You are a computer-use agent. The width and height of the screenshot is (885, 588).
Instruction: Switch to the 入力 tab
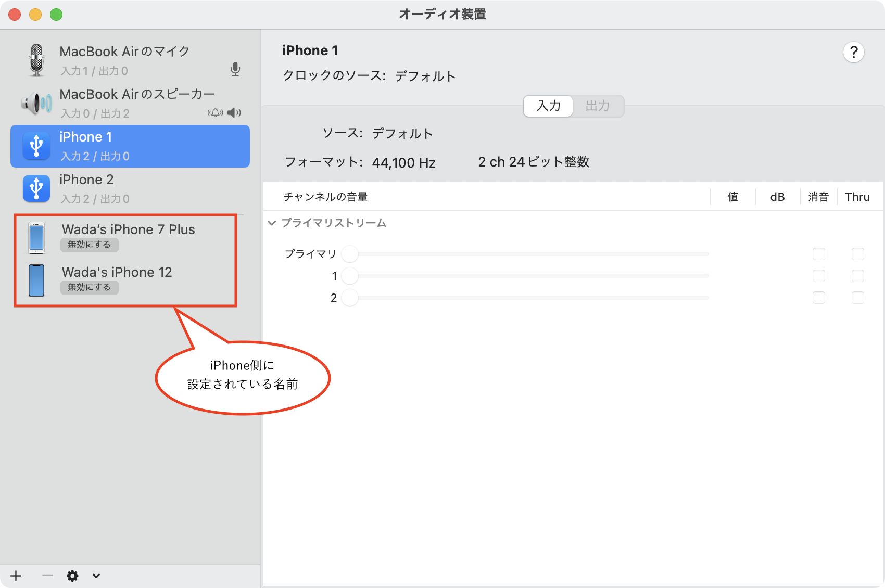pos(548,106)
